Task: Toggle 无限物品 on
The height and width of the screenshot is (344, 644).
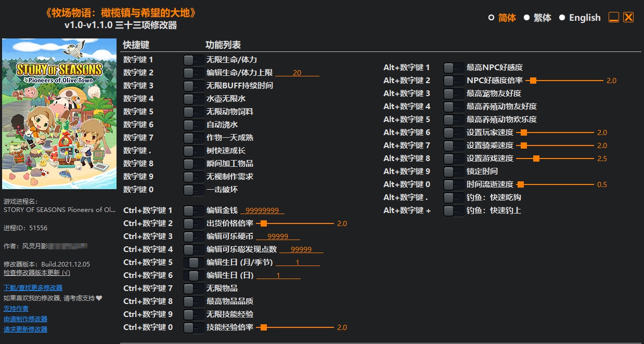Action: click(x=193, y=288)
